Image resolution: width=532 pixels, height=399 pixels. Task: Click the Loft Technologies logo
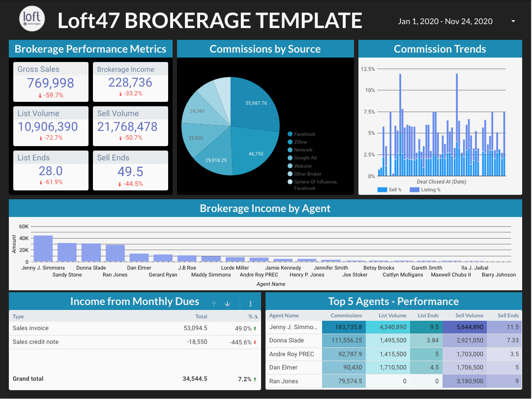click(x=32, y=19)
